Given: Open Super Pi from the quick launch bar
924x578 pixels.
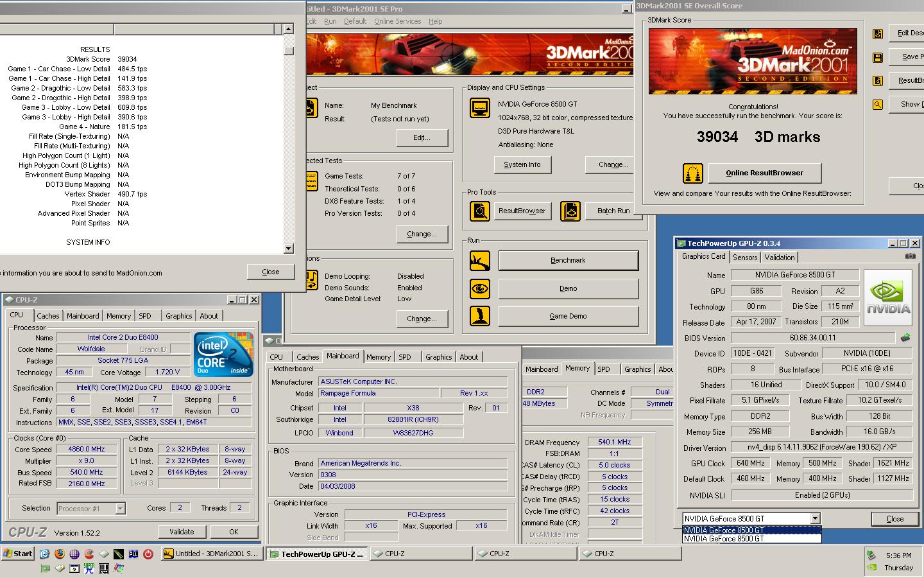Looking at the screenshot, I should click(x=89, y=568).
